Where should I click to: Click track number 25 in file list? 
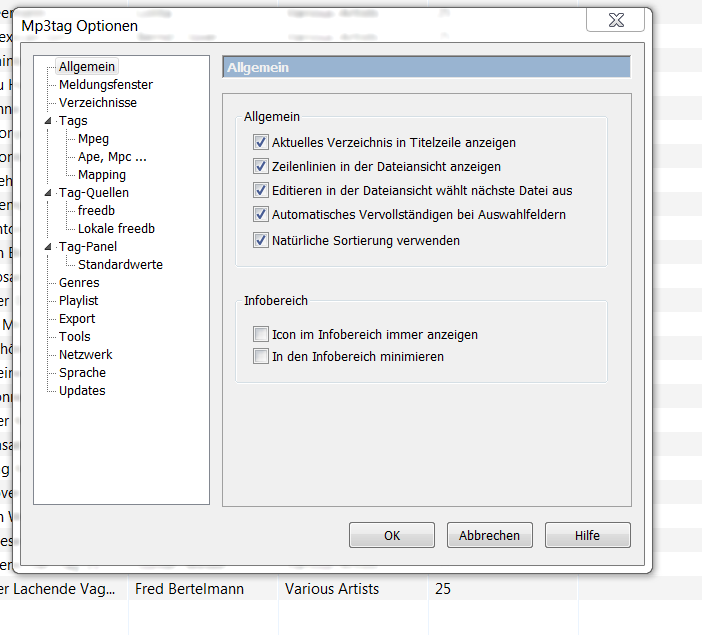(x=443, y=588)
